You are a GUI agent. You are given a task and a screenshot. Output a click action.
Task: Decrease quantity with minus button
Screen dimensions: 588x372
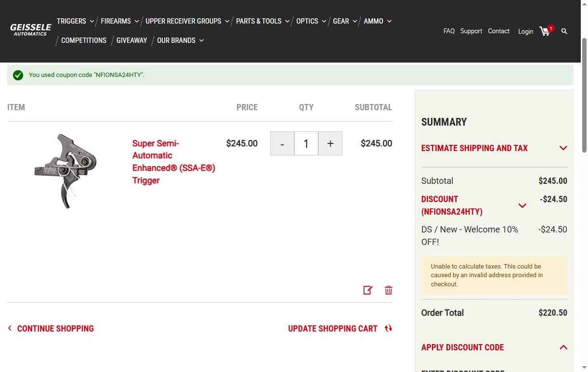(x=282, y=143)
